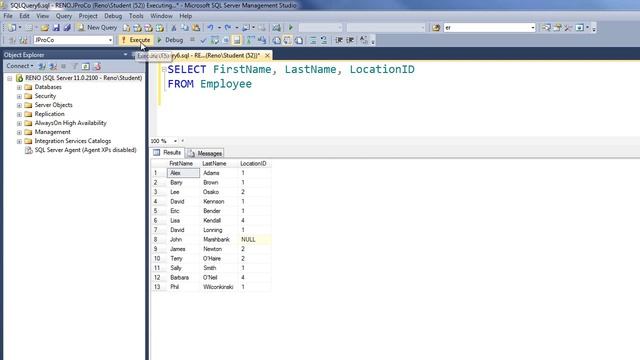Click Connect in Object Explorer
This screenshot has height=360, width=640.
(x=20, y=66)
